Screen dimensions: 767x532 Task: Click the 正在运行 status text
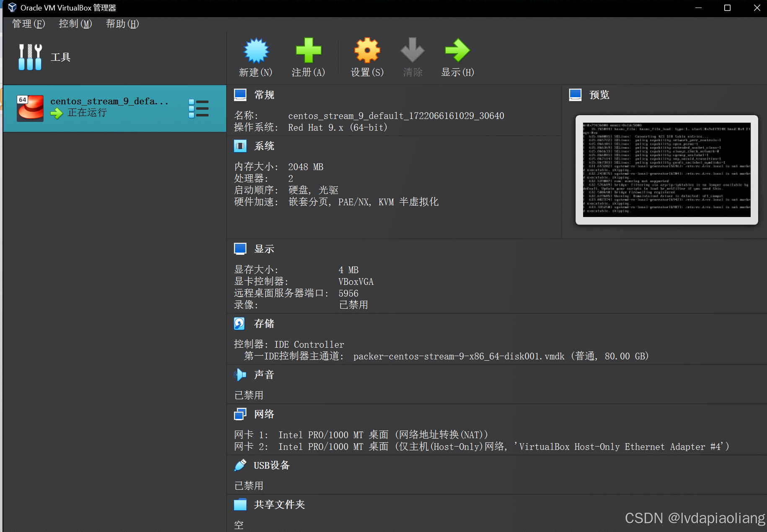(87, 113)
